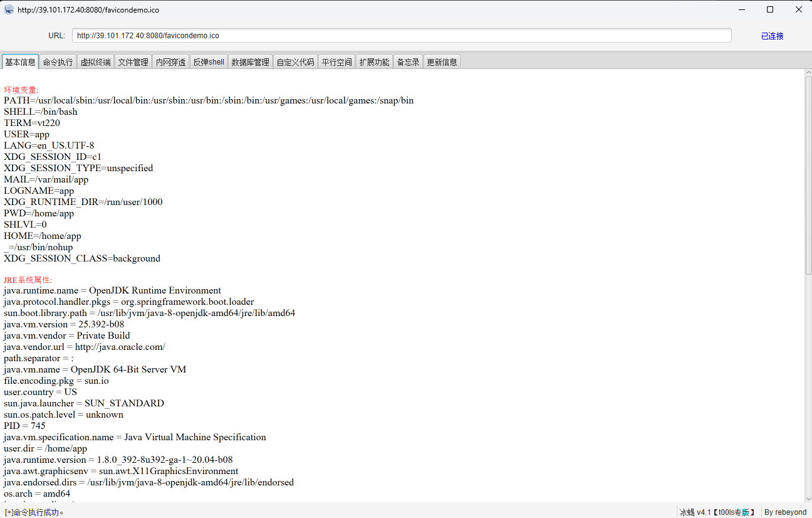Click the os.arch = amd64 line
812x518 pixels.
(37, 494)
